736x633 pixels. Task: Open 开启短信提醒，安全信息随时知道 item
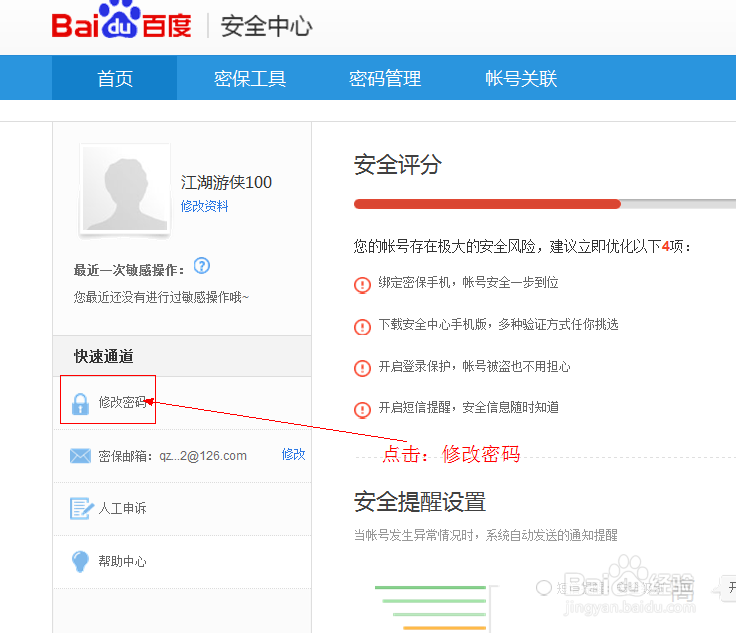click(x=468, y=407)
